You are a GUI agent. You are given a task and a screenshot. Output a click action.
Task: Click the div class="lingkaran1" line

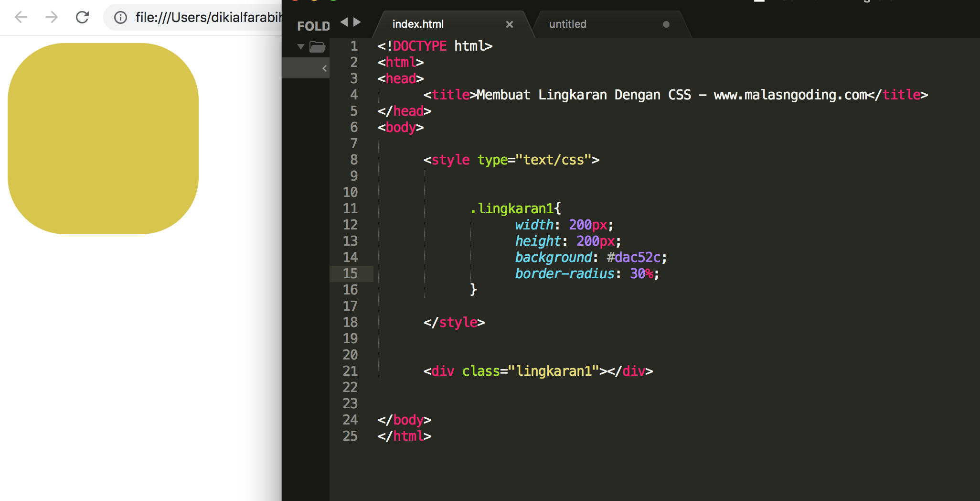(538, 371)
